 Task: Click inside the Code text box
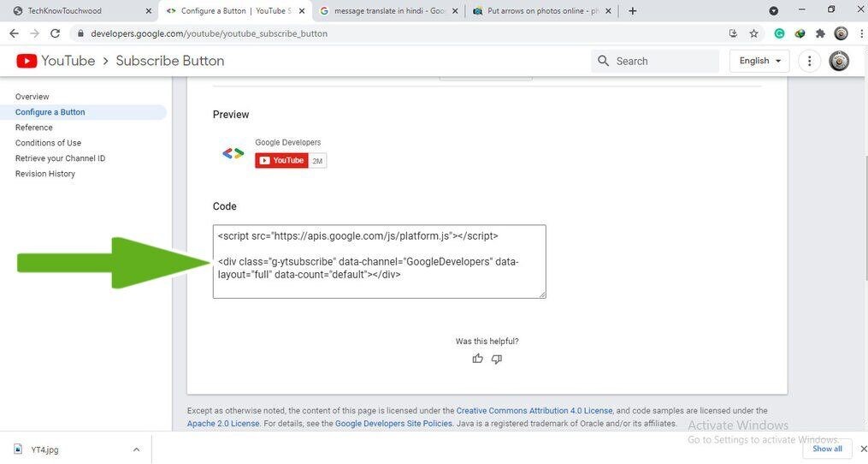pos(379,262)
